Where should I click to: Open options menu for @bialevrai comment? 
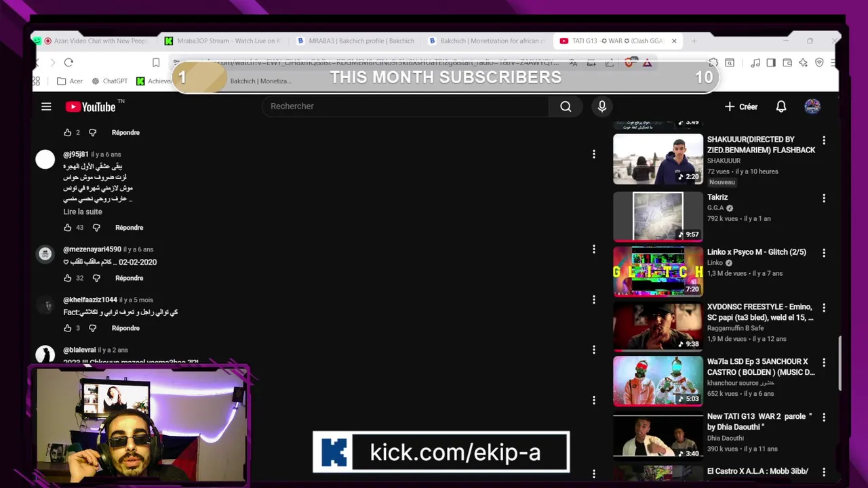pyautogui.click(x=594, y=350)
